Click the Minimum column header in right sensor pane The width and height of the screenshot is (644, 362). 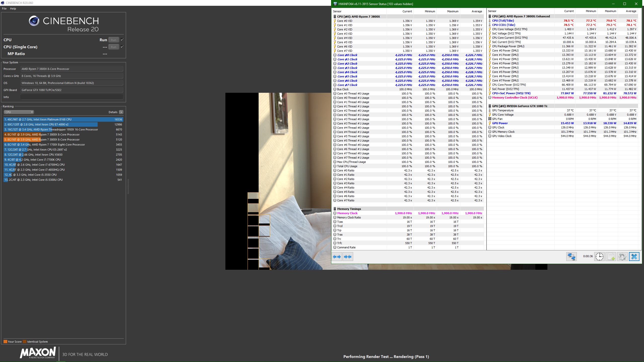[x=591, y=11]
